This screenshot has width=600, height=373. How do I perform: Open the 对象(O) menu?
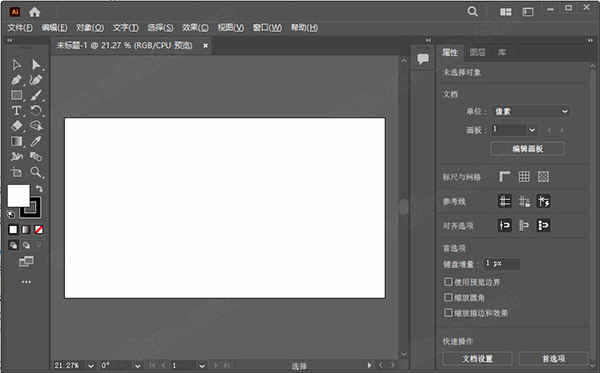click(x=90, y=28)
